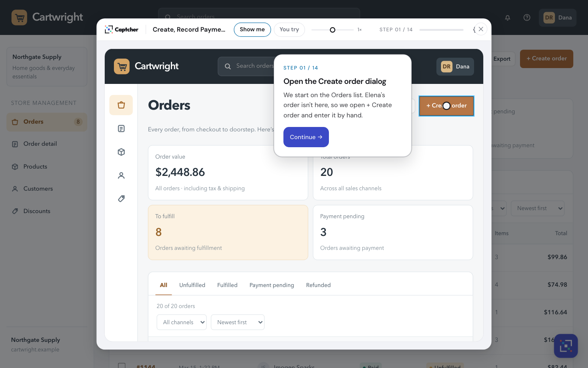Click the Order detail icon in the background sidebar
Image resolution: width=588 pixels, height=368 pixels.
click(x=15, y=144)
